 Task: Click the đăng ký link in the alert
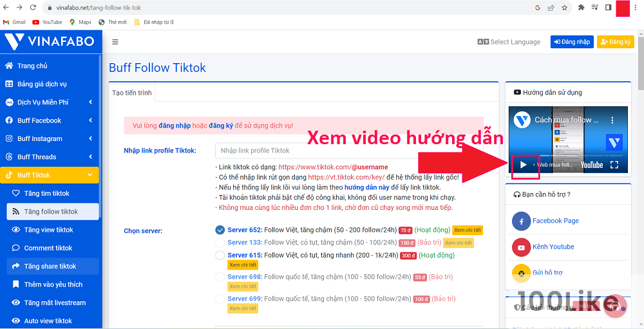click(221, 126)
